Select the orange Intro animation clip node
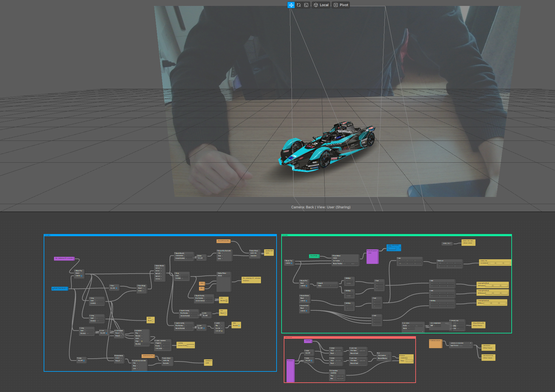 point(202,283)
